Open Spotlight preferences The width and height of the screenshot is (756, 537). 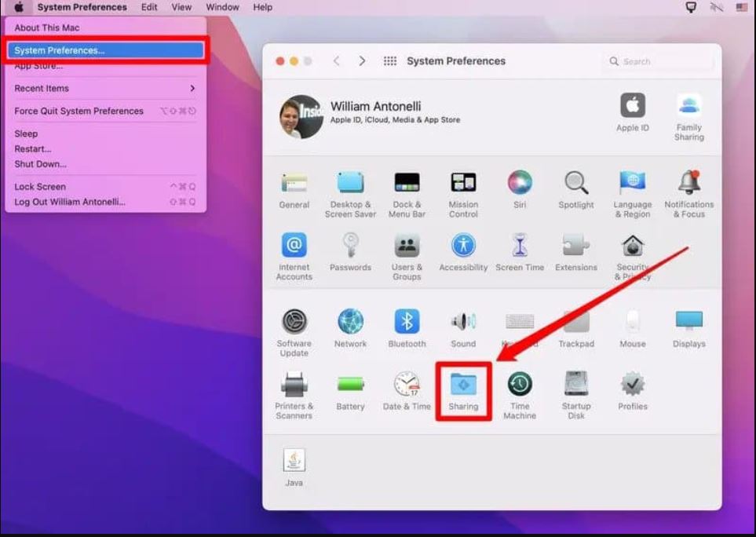pos(576,190)
